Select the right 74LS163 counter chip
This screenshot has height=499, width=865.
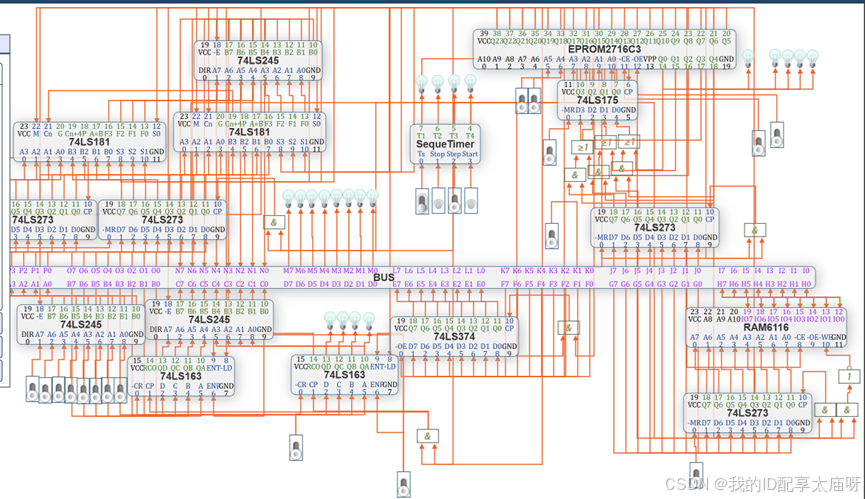pyautogui.click(x=344, y=375)
